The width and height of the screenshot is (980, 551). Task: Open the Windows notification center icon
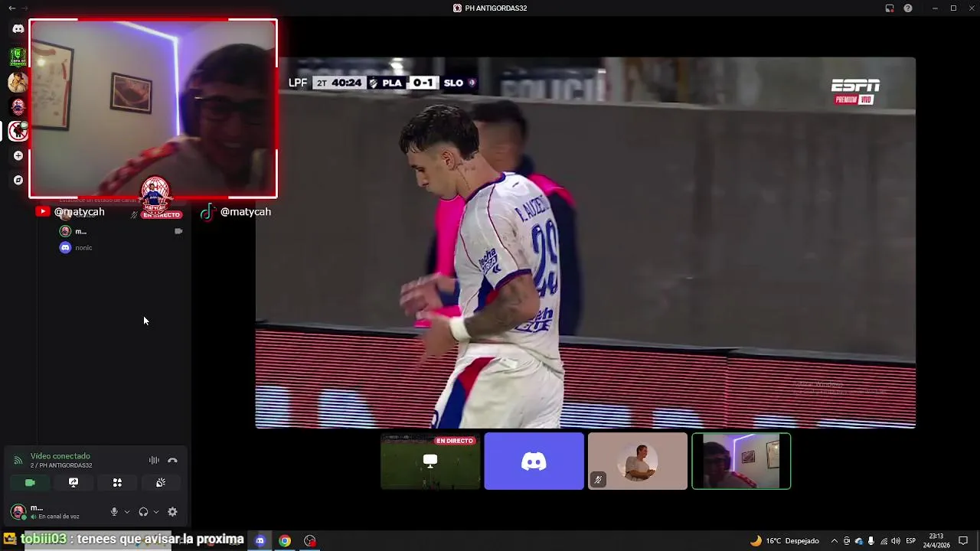964,541
